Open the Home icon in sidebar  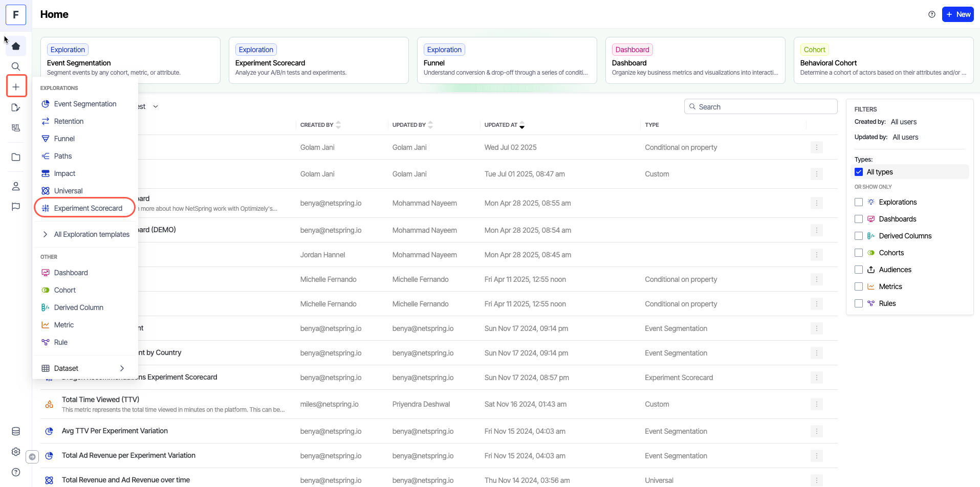point(16,46)
